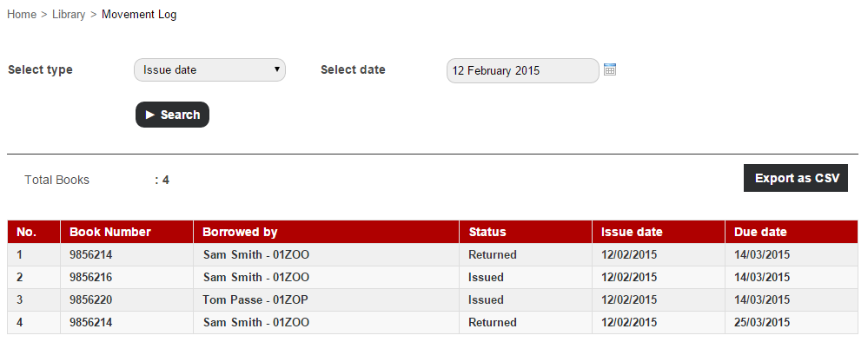Screen dimensions: 868x342
Task: Open the Library breadcrumb link
Action: (x=69, y=15)
